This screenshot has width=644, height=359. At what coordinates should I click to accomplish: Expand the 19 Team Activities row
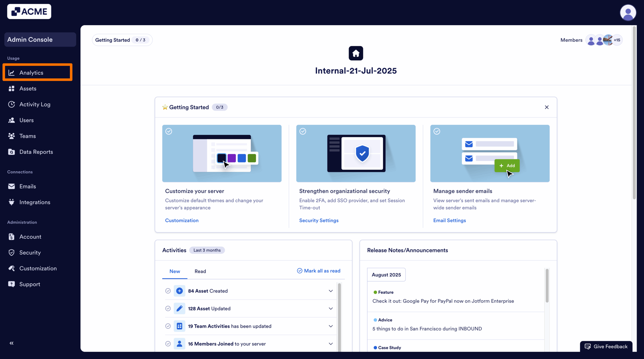pyautogui.click(x=331, y=326)
